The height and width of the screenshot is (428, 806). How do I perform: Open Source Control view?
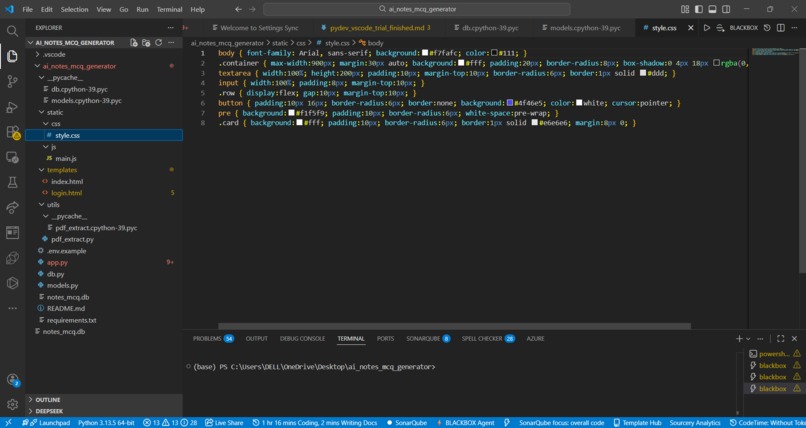coord(12,81)
